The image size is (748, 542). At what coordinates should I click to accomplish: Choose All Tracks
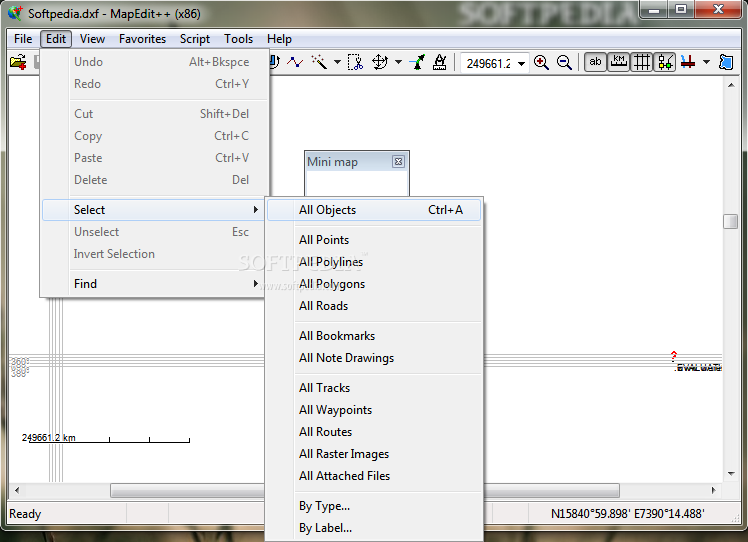(x=374, y=388)
